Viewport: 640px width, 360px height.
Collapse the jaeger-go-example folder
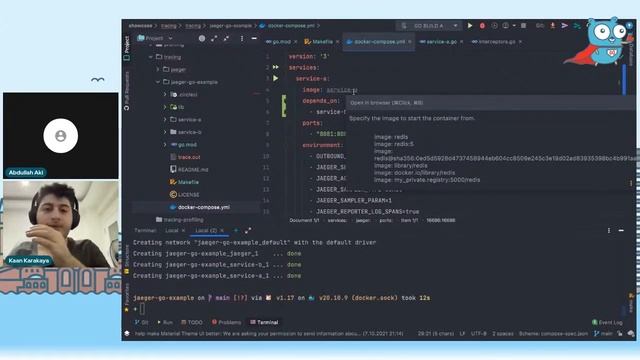[158, 82]
